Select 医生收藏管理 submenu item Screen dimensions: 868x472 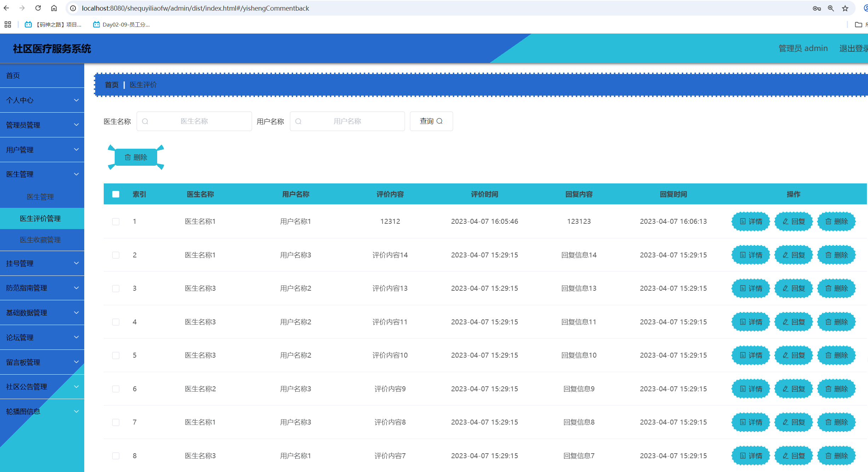click(42, 240)
